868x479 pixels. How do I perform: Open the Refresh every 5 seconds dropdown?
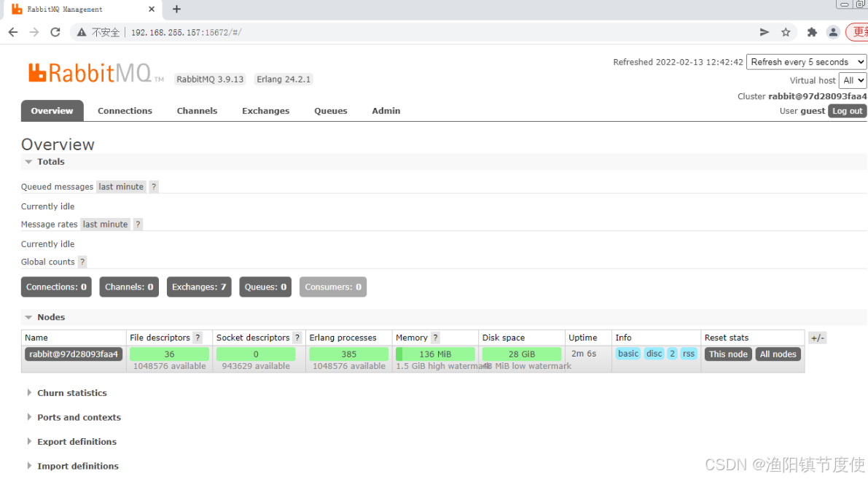point(806,62)
